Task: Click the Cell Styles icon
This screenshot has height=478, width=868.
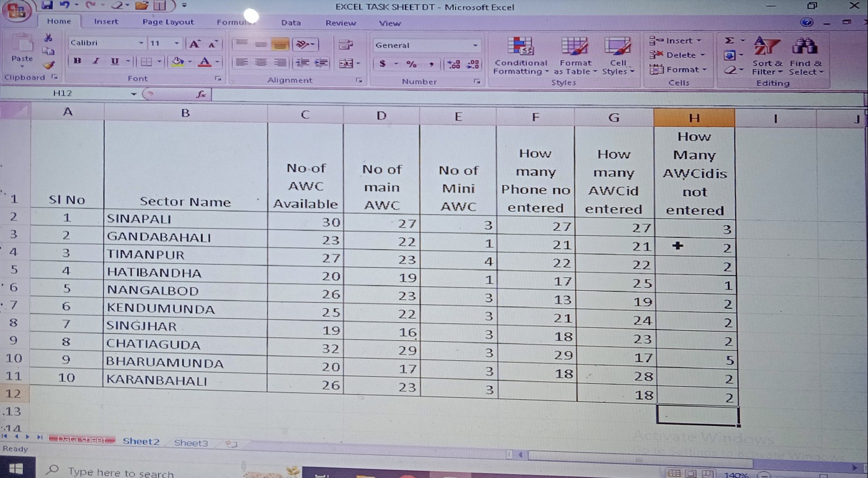Action: coord(617,48)
